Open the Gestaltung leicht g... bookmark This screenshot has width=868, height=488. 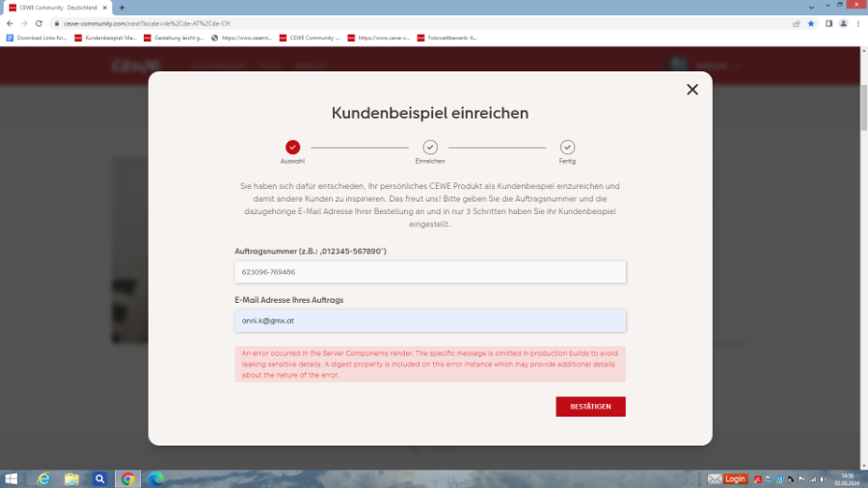[x=174, y=38]
